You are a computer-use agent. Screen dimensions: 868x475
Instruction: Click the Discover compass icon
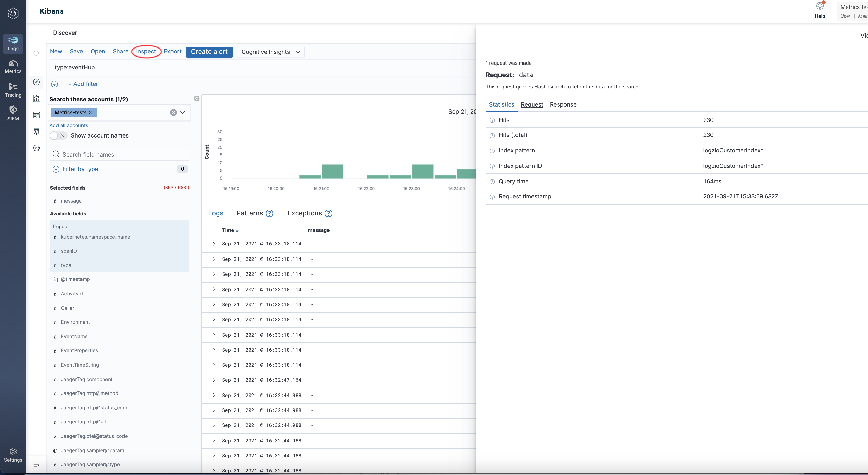pyautogui.click(x=36, y=82)
